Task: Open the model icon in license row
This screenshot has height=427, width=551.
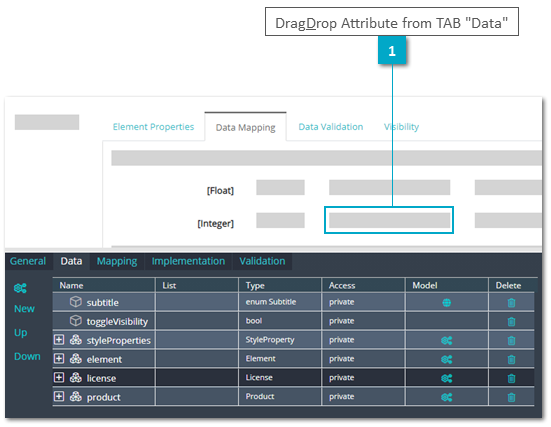Action: [447, 378]
